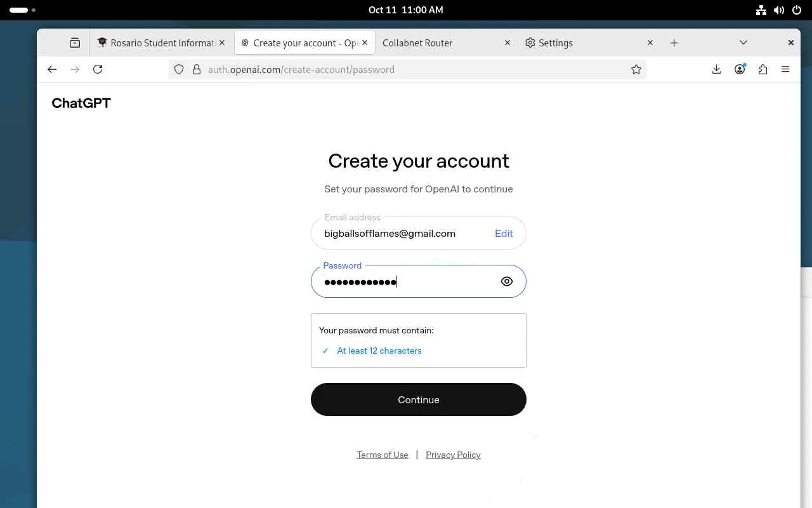Switch to the Rosario Student Information tab

pyautogui.click(x=159, y=43)
